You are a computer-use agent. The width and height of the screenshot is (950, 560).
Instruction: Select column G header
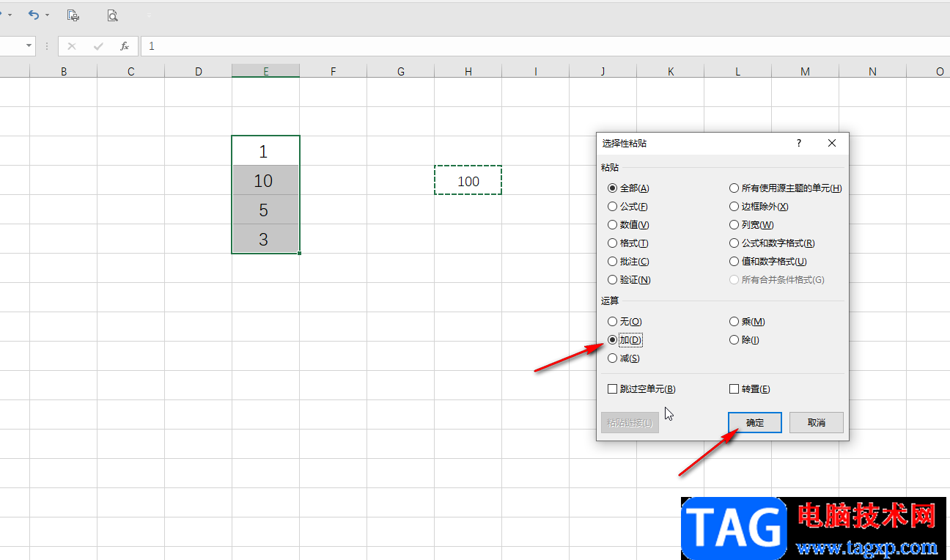click(x=401, y=71)
